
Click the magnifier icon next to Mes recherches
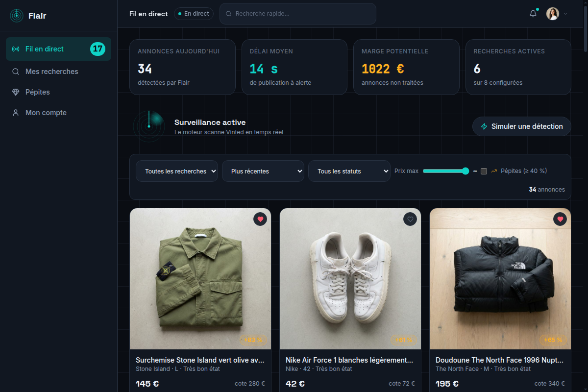[16, 72]
